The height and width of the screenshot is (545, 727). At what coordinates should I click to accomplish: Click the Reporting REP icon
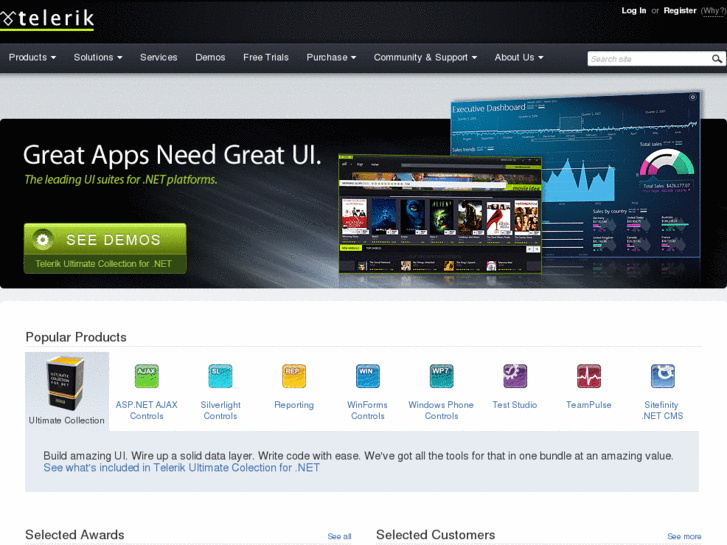294,376
